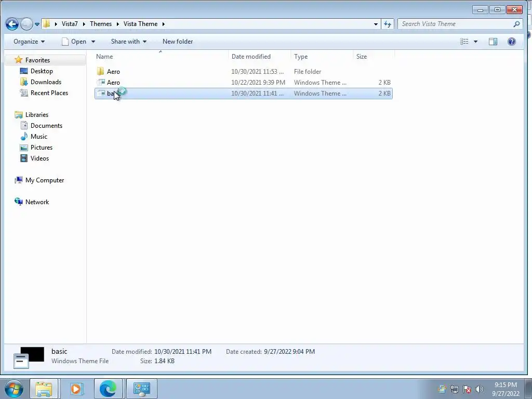Screen dimensions: 532x399
Task: Open the clock showing 9:15 PM
Action: click(506, 389)
